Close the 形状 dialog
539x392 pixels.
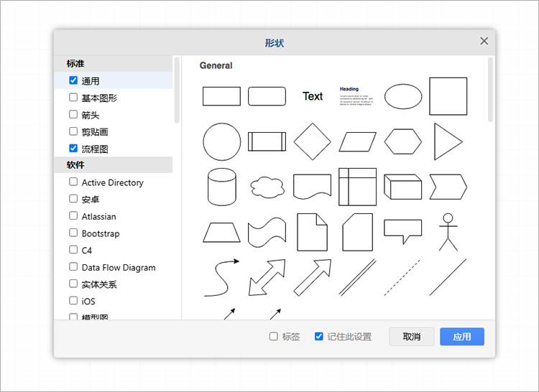click(x=484, y=41)
